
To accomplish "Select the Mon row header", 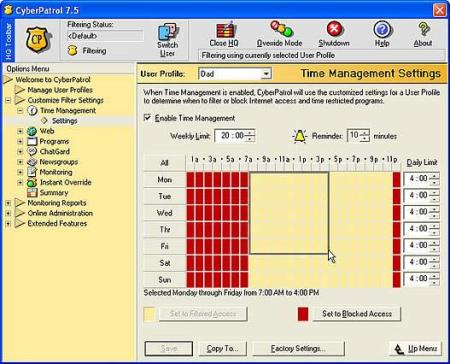I will 164,180.
